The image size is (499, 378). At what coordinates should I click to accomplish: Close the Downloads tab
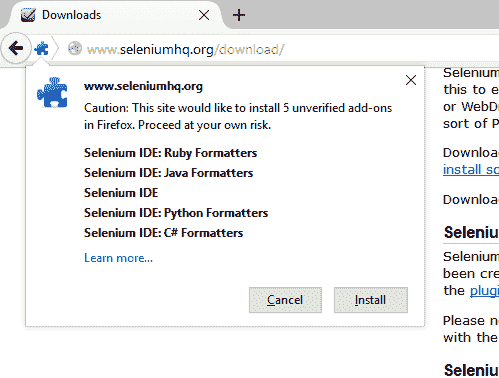[204, 15]
